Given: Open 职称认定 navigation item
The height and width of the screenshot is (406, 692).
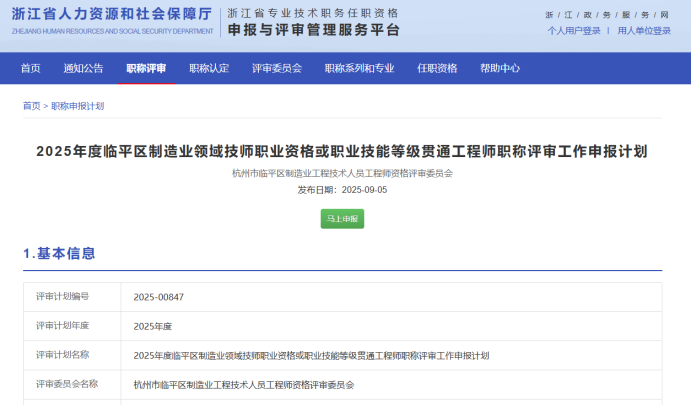Looking at the screenshot, I should pos(209,68).
